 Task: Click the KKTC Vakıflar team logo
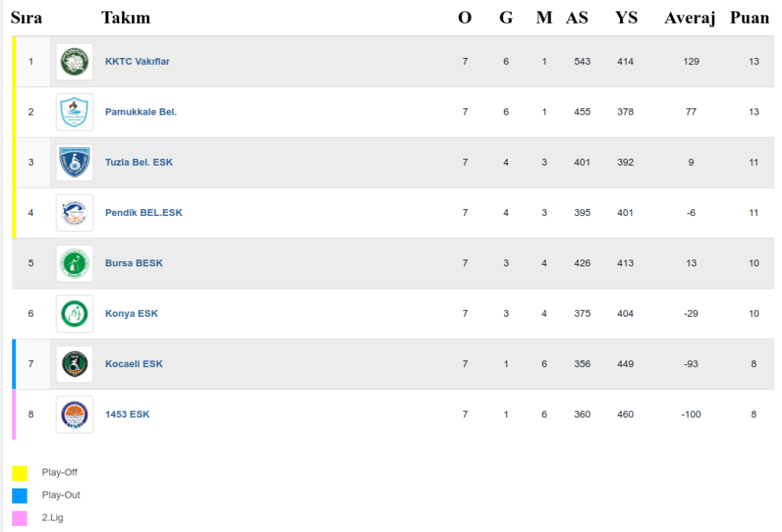(x=75, y=62)
